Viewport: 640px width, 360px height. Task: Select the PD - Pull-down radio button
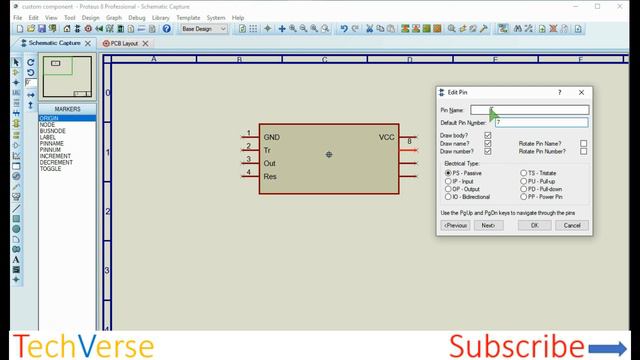(523, 189)
